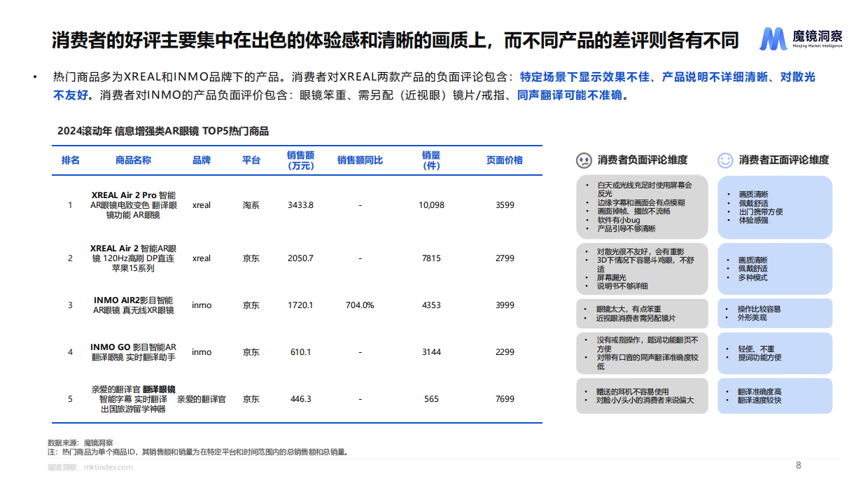868x488 pixels.
Task: Click the sad face negative review icon
Action: pyautogui.click(x=582, y=160)
